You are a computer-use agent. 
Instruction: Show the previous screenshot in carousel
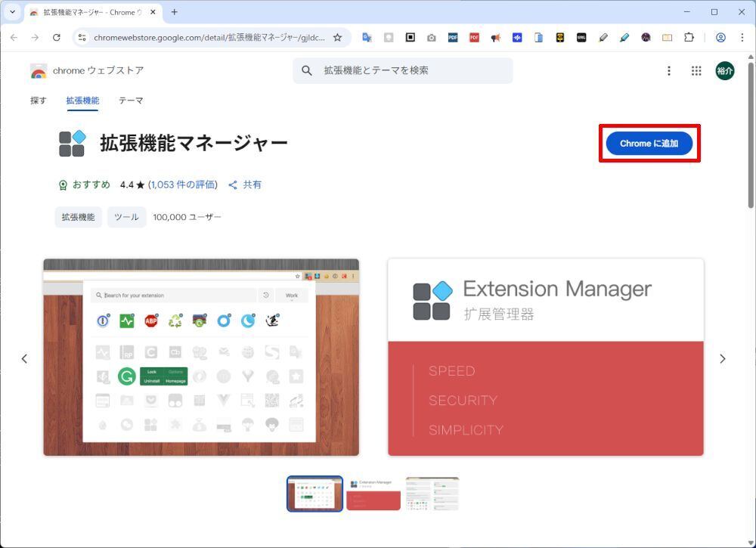coord(24,358)
